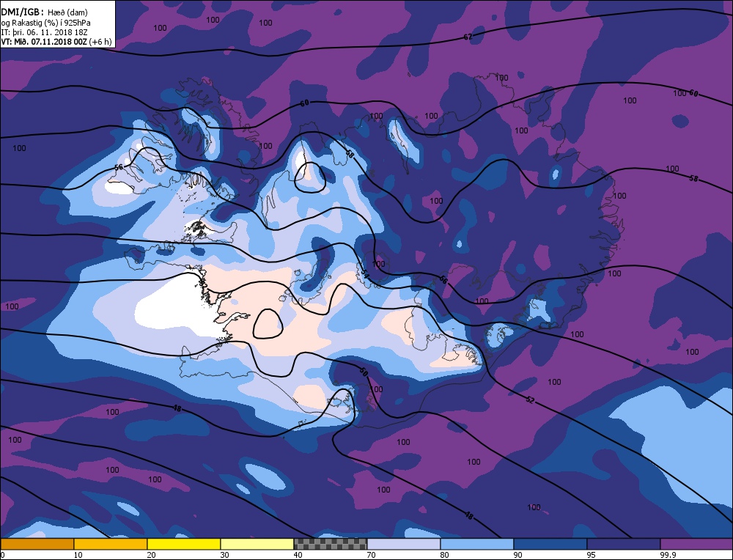Click the '54' contour label
733x560 pixels.
point(366,276)
